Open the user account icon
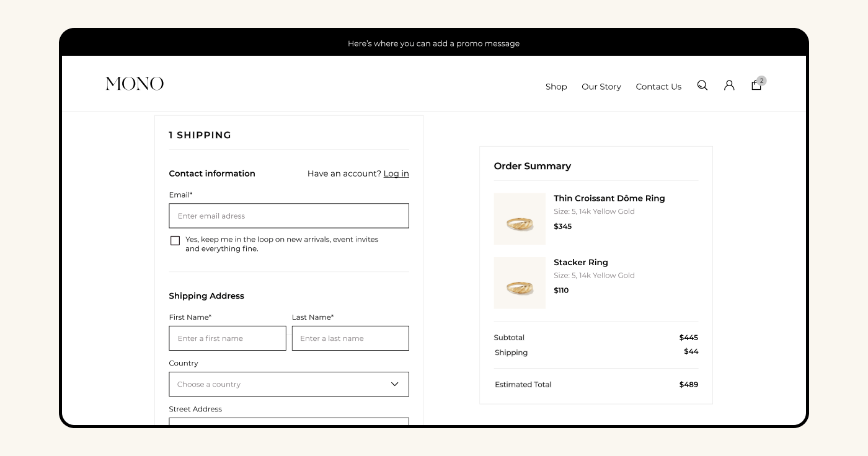 (729, 85)
